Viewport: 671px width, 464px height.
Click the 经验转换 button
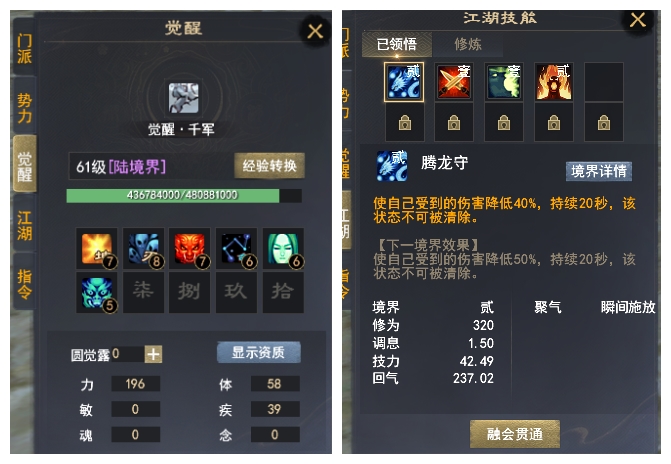270,165
